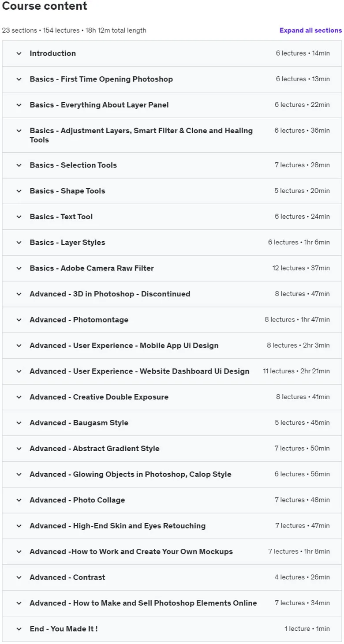Expand chevron next to Advanced - Contrast

[x=19, y=577]
